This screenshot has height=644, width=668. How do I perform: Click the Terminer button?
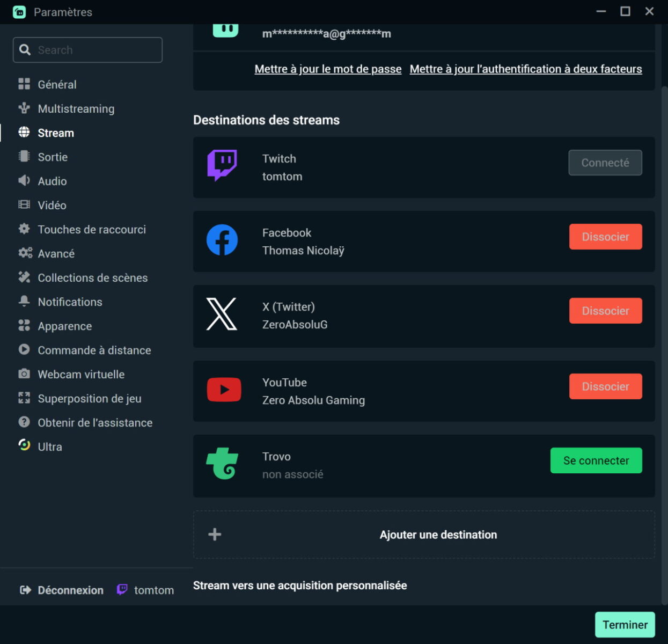click(625, 625)
